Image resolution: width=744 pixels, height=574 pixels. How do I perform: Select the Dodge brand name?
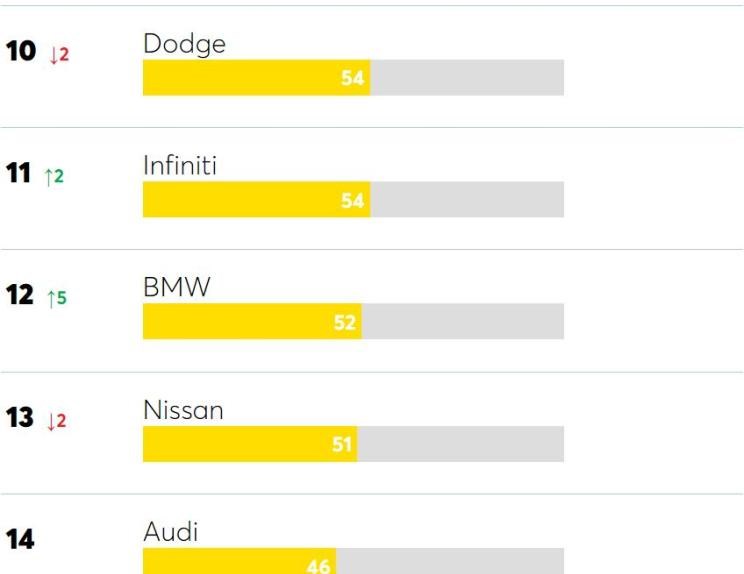[184, 45]
